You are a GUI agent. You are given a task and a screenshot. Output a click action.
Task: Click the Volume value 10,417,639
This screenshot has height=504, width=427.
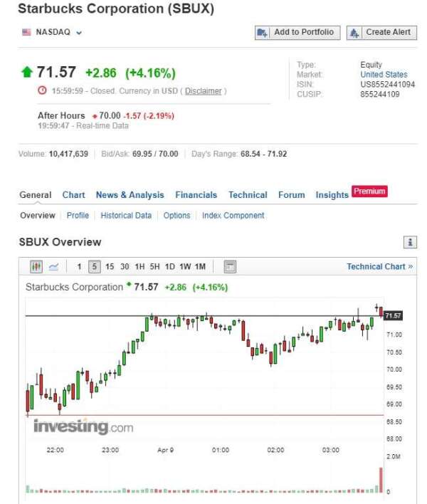click(x=68, y=154)
